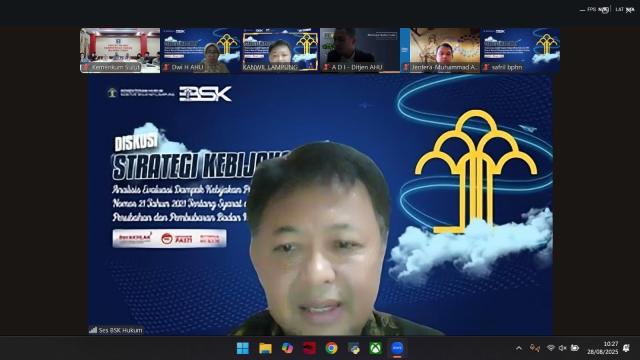Open the Windows Start menu
Viewport: 640px width, 360px height.
pos(242,348)
